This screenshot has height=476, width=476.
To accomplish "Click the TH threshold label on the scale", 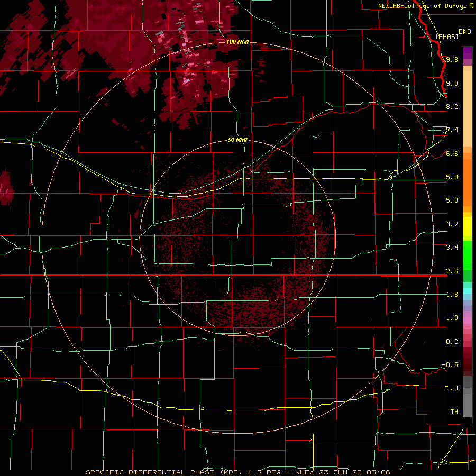I will click(x=454, y=411).
